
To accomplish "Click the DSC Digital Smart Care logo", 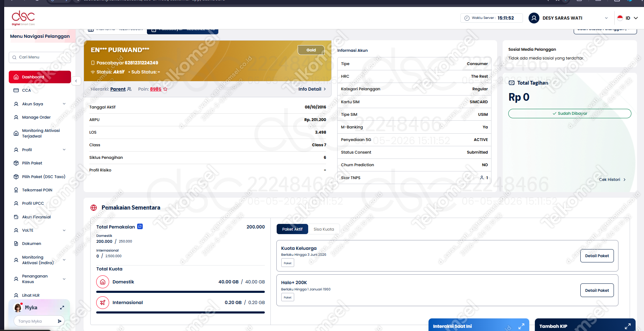I will tap(23, 18).
